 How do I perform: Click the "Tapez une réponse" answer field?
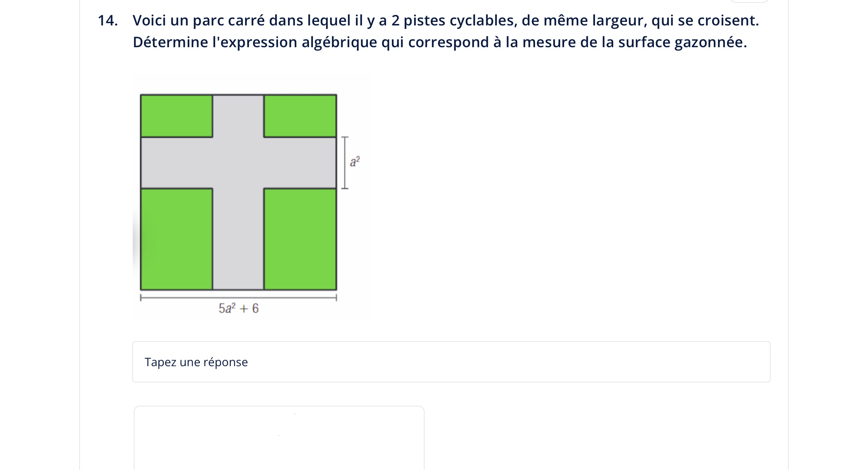[451, 362]
